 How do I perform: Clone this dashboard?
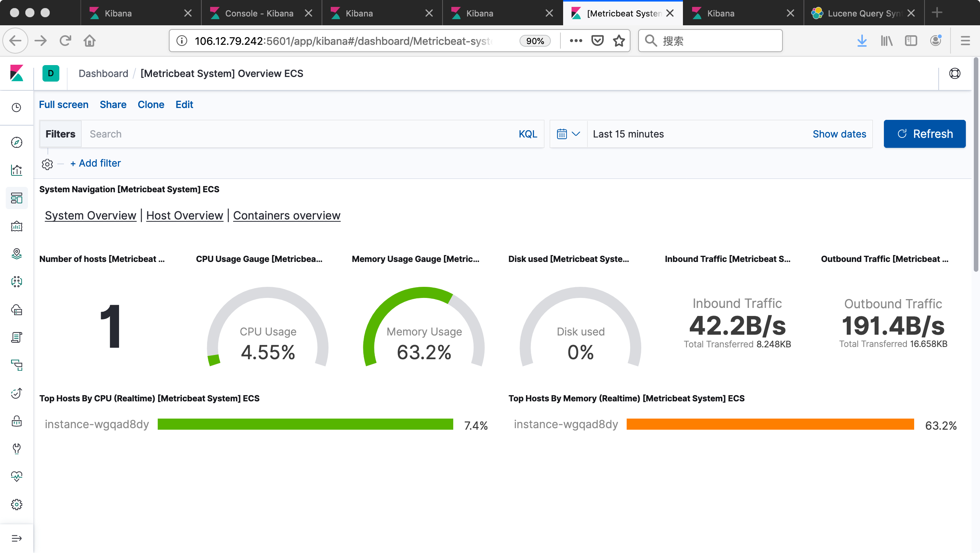pos(151,105)
